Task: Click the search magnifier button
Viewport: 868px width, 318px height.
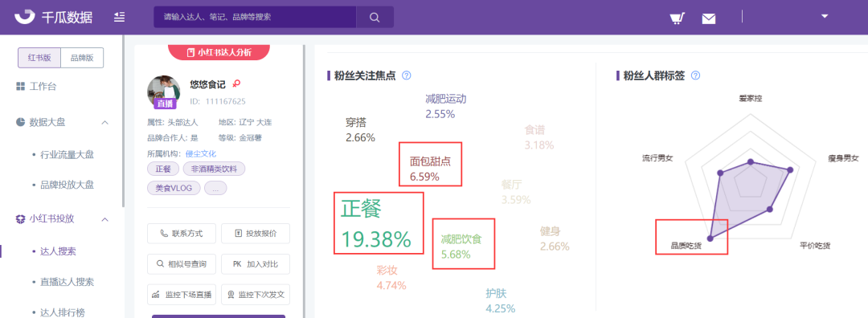Action: [x=375, y=17]
